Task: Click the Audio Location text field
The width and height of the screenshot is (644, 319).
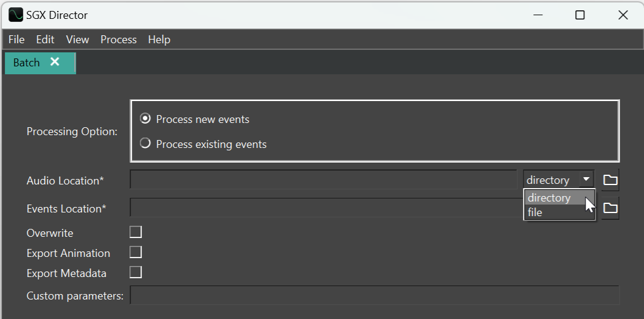Action: coord(324,180)
